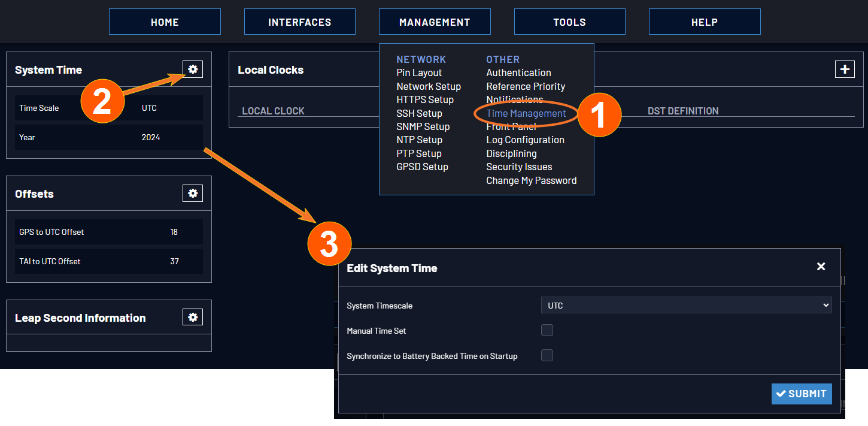Select Authentication under Other
The height and width of the screenshot is (426, 868).
click(518, 72)
